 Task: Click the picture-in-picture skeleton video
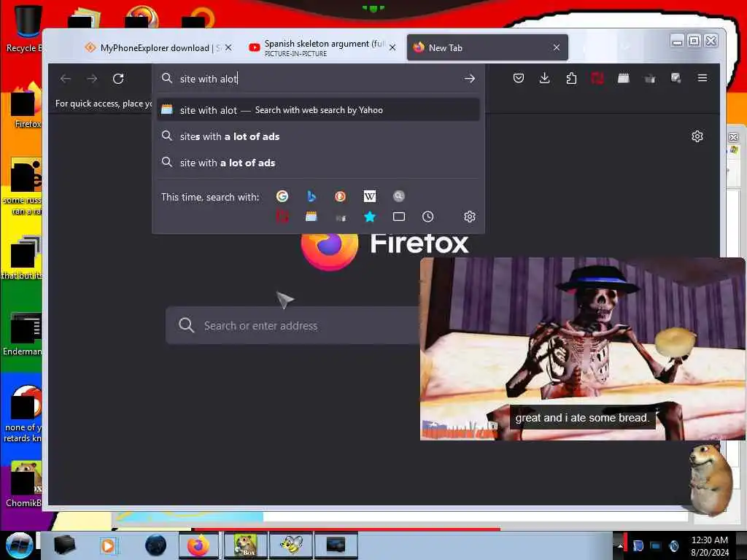[x=582, y=349]
